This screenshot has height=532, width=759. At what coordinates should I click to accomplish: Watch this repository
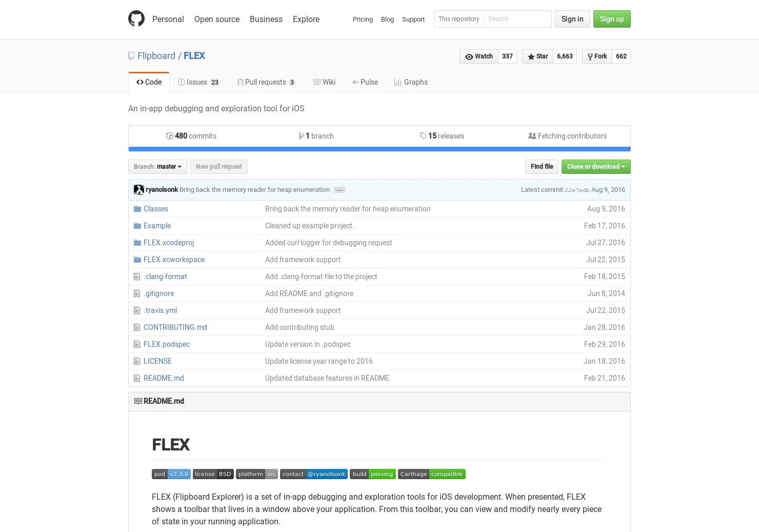coord(479,56)
